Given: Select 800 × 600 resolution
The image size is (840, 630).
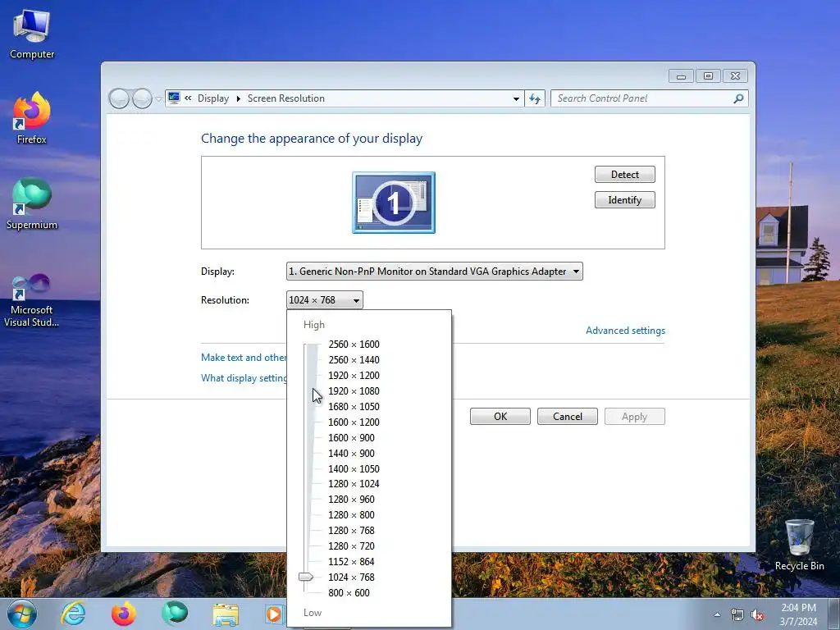Looking at the screenshot, I should pos(349,592).
